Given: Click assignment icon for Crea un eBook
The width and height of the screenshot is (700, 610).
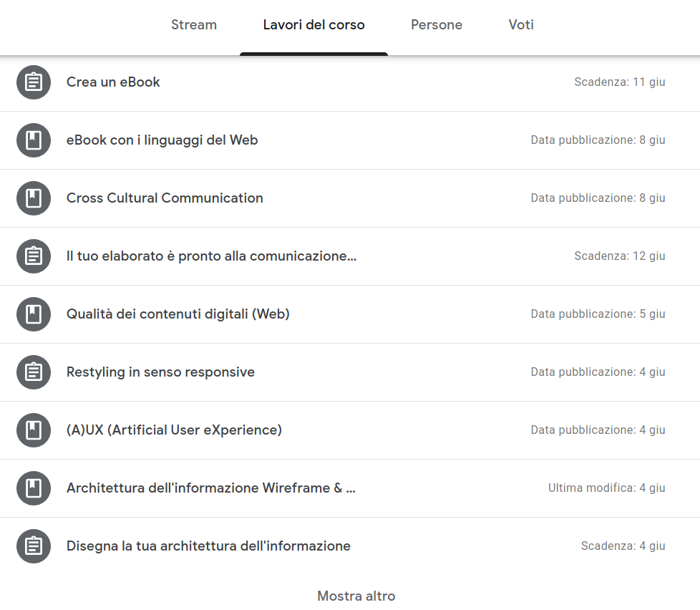Looking at the screenshot, I should (34, 82).
